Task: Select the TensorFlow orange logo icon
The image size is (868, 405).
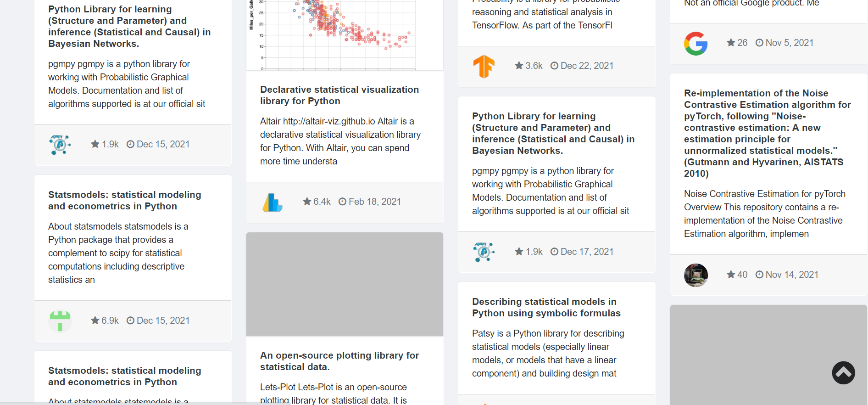Action: click(x=484, y=67)
